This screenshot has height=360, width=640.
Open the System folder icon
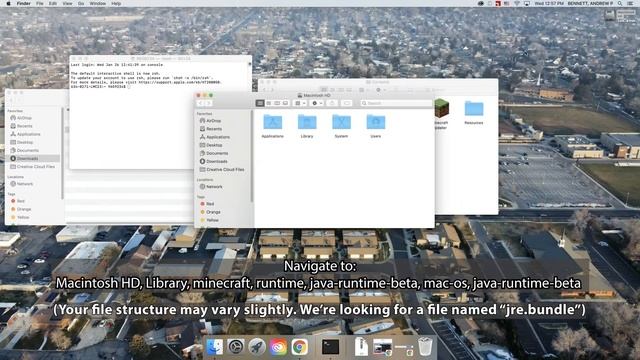coord(341,122)
